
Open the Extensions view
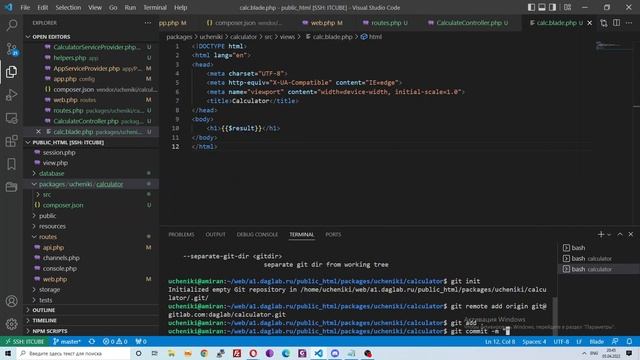point(11,141)
